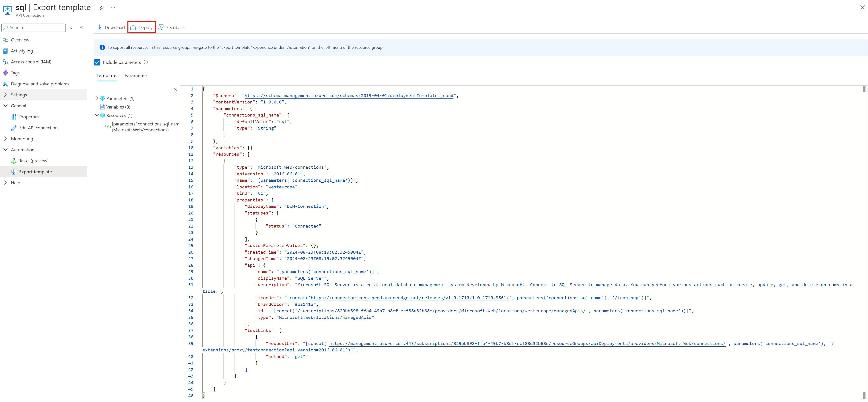Open Edit API connection
This screenshot has height=402, width=868.
(x=38, y=128)
